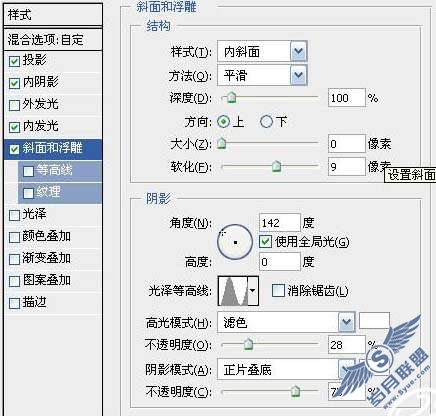Click the 深度 slider handle
The height and width of the screenshot is (416, 436).
click(232, 98)
